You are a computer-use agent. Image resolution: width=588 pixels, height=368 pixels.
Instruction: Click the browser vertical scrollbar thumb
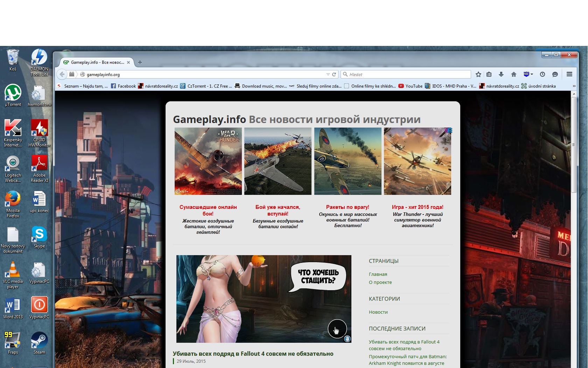pyautogui.click(x=574, y=144)
